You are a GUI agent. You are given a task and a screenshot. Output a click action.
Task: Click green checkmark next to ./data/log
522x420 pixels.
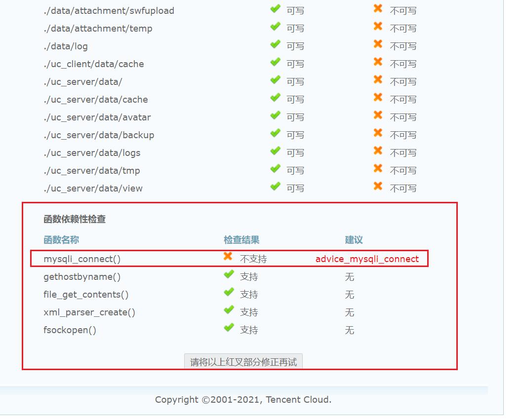click(x=275, y=44)
